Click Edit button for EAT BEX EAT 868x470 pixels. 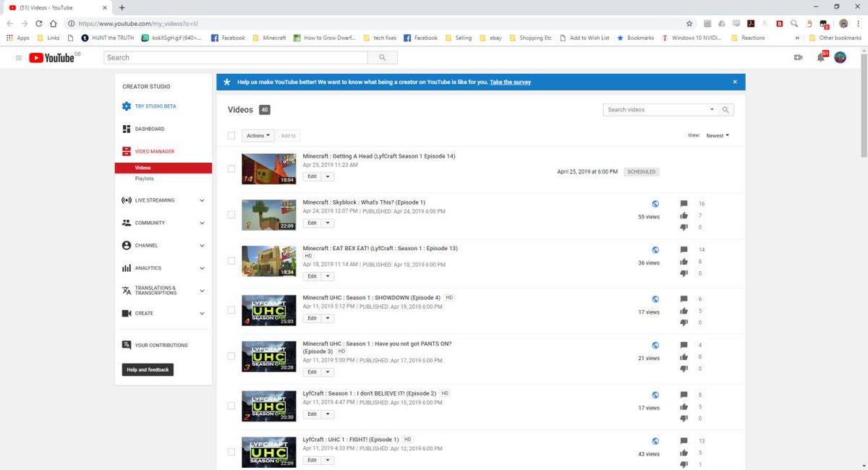[312, 276]
